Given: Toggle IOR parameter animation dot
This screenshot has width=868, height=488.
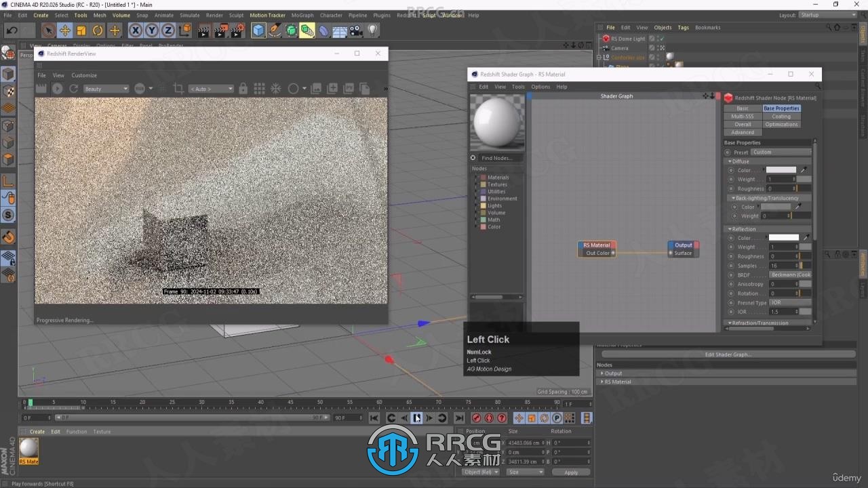Looking at the screenshot, I should coord(732,312).
